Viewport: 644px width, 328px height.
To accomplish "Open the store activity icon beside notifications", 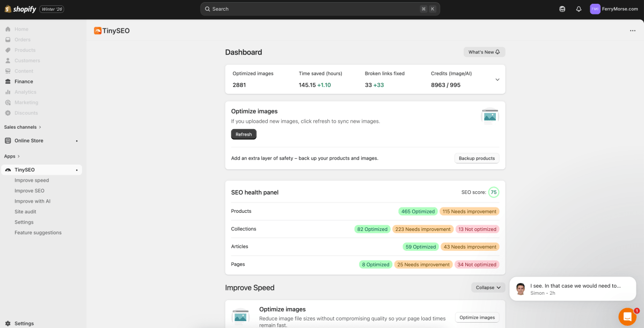I will [562, 9].
